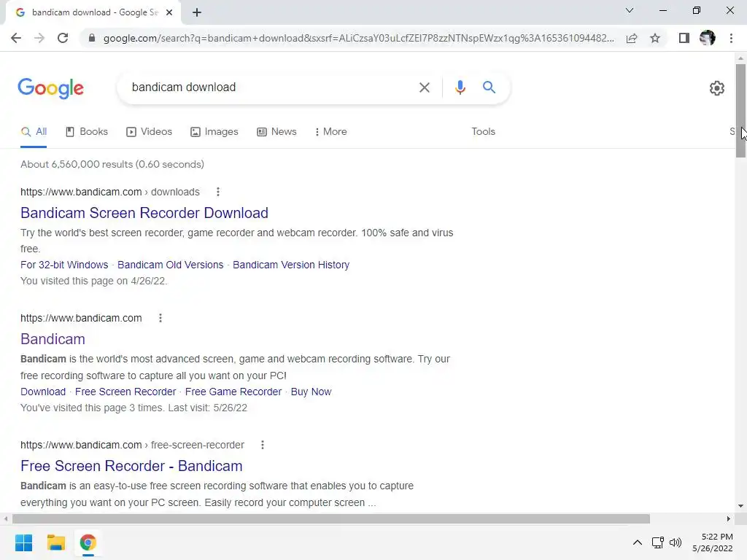Go back using the browser back arrow
Viewport: 747px width, 560px height.
16,38
